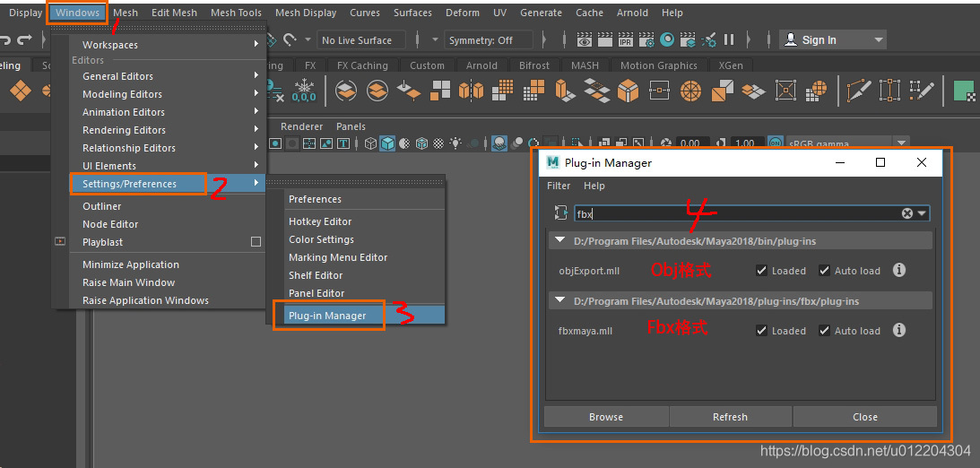
Task: Expand the Workspaces submenu
Action: [x=169, y=45]
